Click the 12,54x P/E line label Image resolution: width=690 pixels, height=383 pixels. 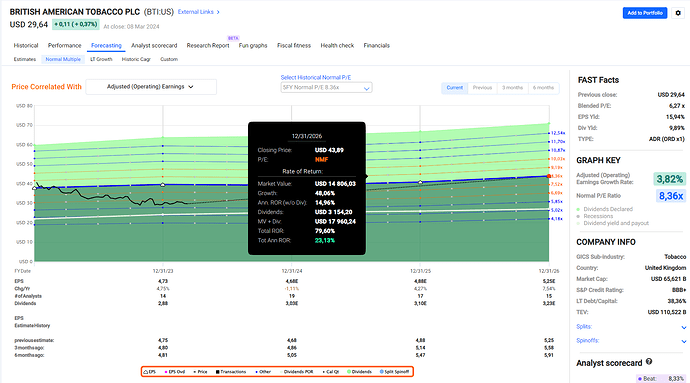point(558,133)
